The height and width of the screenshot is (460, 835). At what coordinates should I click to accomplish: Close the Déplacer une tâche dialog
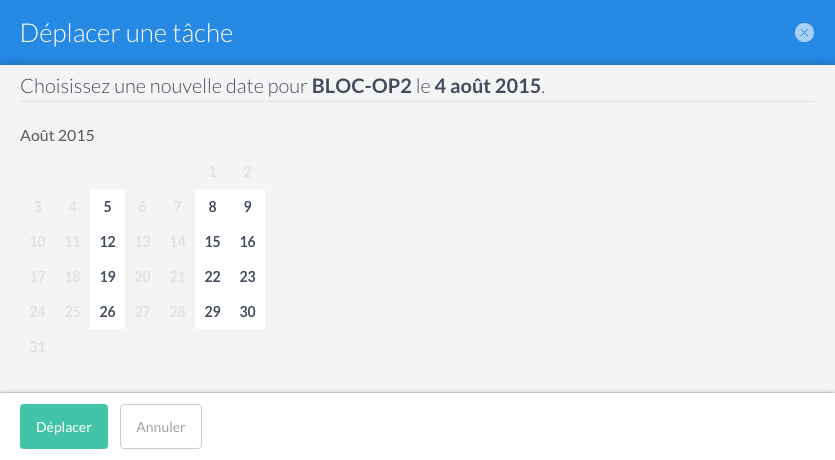pyautogui.click(x=804, y=33)
